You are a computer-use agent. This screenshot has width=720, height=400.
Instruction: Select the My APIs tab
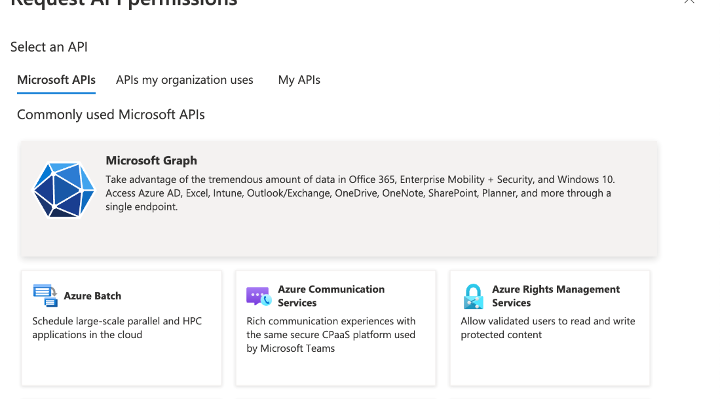pos(299,80)
